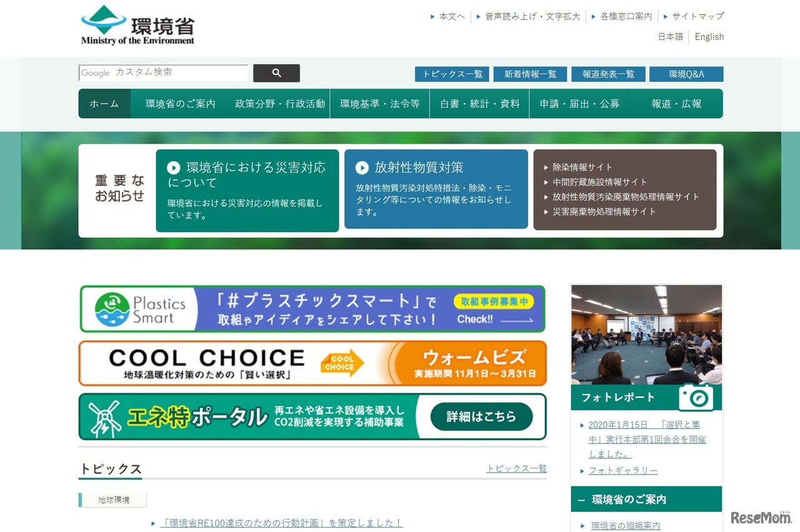
Task: Switch to the ホーム tab
Action: point(104,104)
